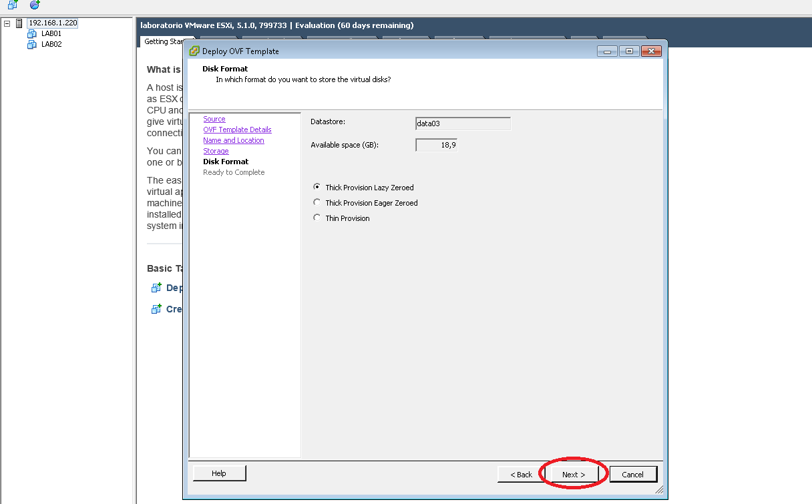Viewport: 812px width, 504px height.
Task: Click the LAB01 virtual machine icon
Action: coord(31,33)
